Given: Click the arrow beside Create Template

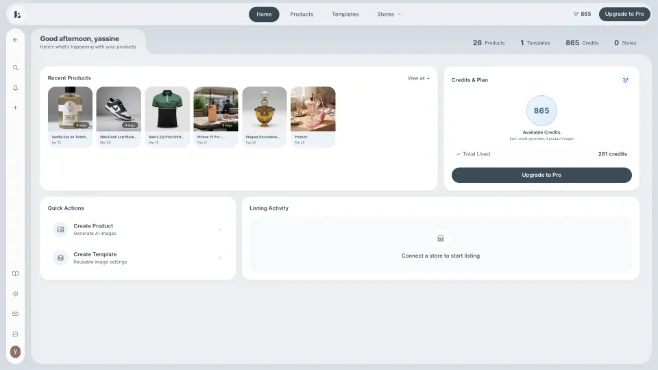Looking at the screenshot, I should coord(220,258).
